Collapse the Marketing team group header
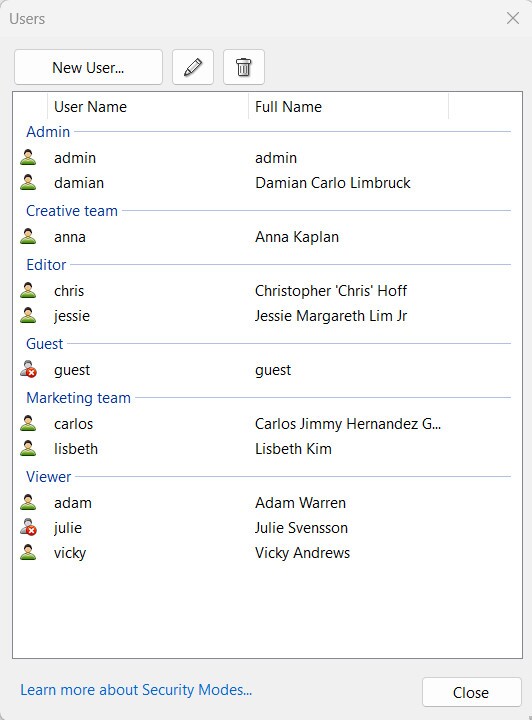Screen dimensions: 532x720 [78, 398]
